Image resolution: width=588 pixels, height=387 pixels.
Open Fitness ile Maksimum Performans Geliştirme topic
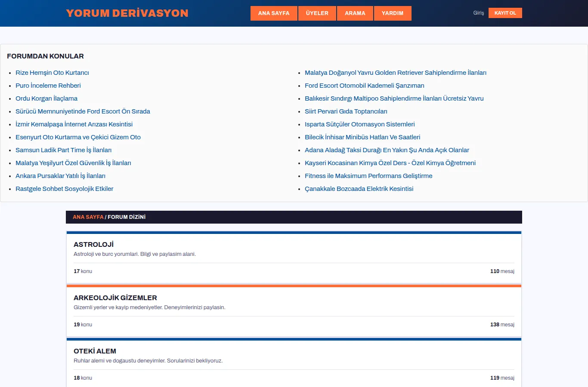[x=368, y=176]
